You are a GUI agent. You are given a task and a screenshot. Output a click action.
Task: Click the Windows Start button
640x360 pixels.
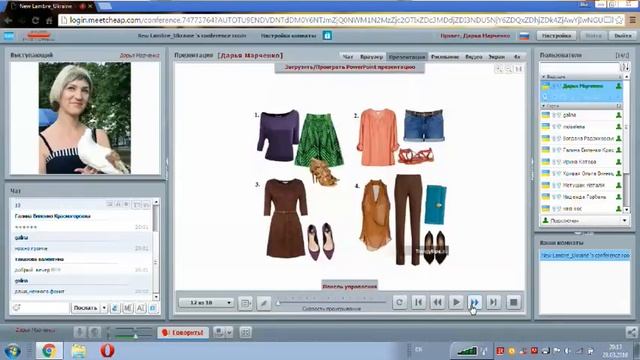click(x=13, y=351)
